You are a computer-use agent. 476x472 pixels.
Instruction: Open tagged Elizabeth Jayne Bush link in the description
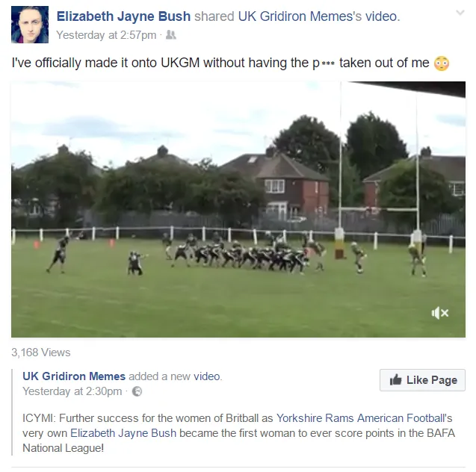click(123, 433)
